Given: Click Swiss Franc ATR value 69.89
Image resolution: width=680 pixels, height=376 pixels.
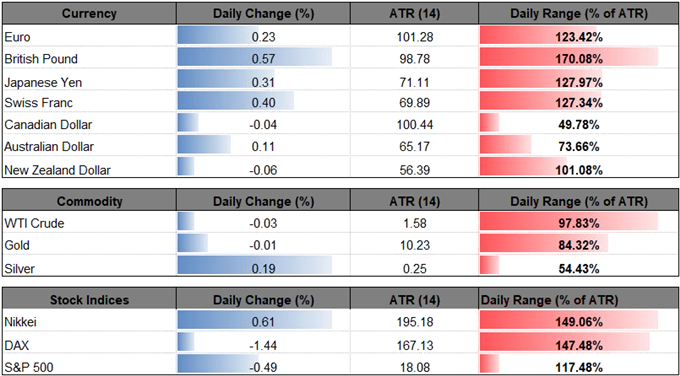Looking at the screenshot, I should 415,103.
